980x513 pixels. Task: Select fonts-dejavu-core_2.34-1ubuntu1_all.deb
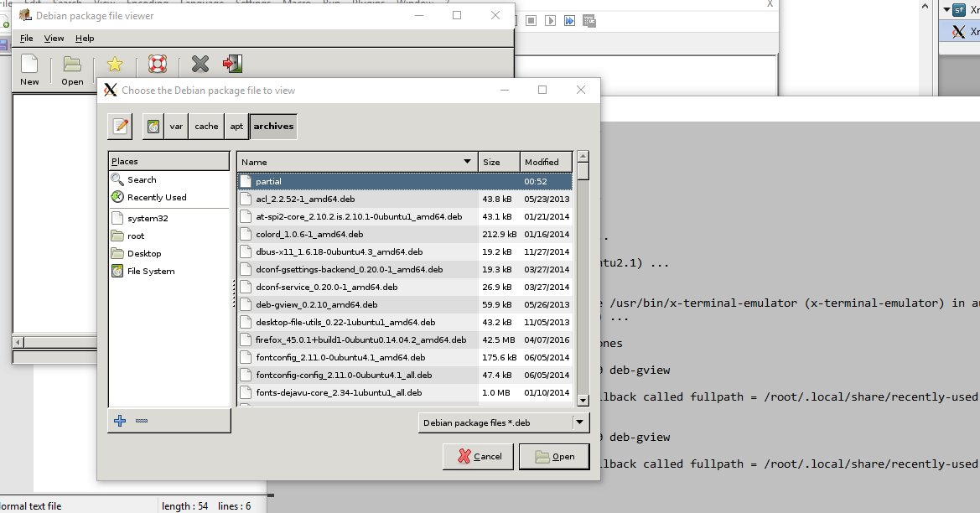click(x=404, y=392)
